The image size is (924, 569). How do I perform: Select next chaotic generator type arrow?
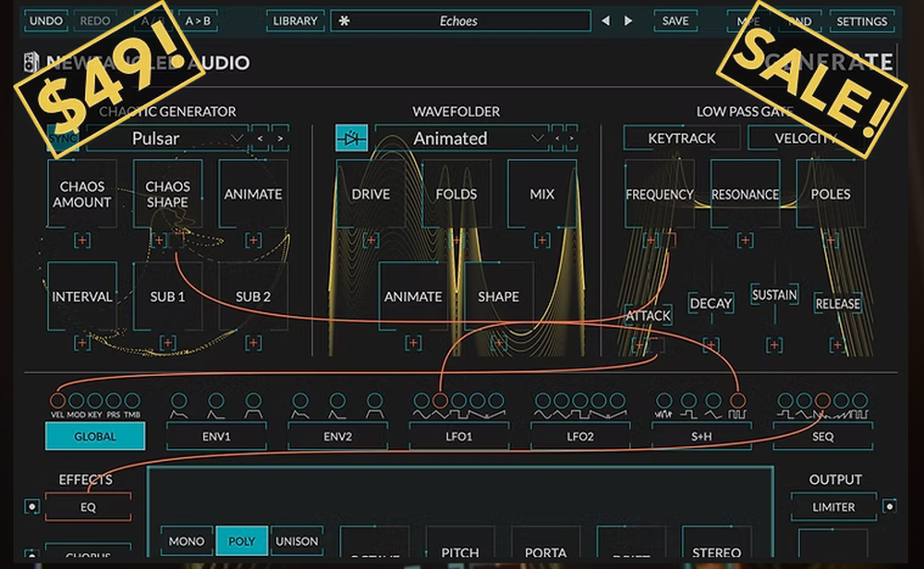[281, 139]
